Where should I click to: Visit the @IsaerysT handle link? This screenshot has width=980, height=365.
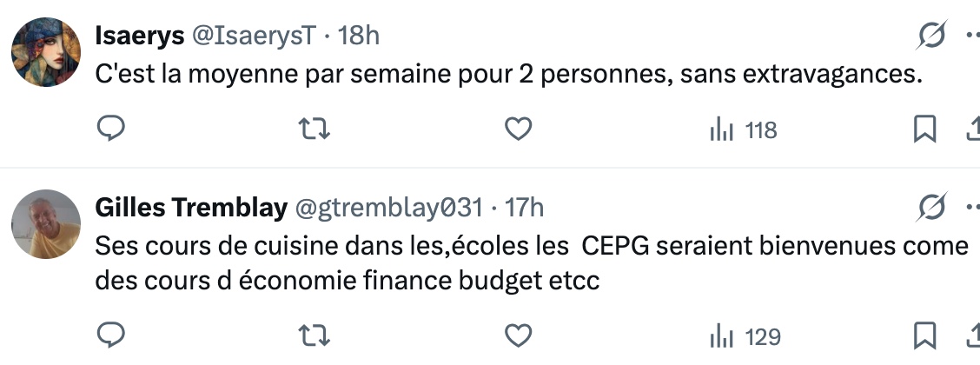coord(253,36)
